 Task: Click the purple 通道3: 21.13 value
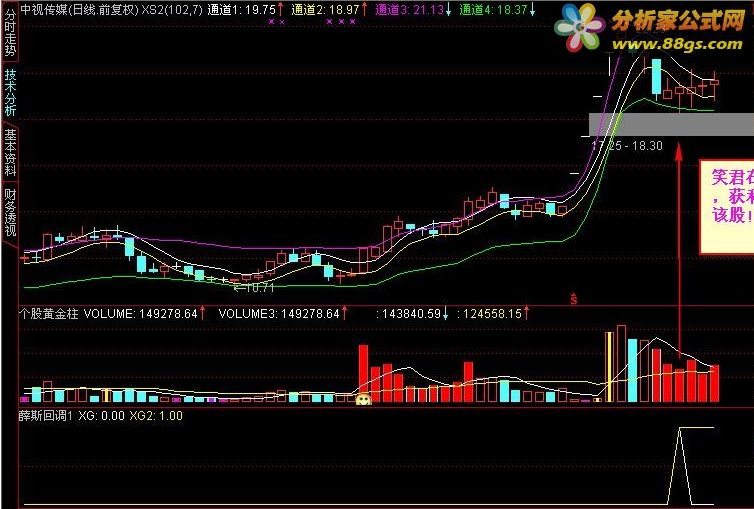click(409, 9)
